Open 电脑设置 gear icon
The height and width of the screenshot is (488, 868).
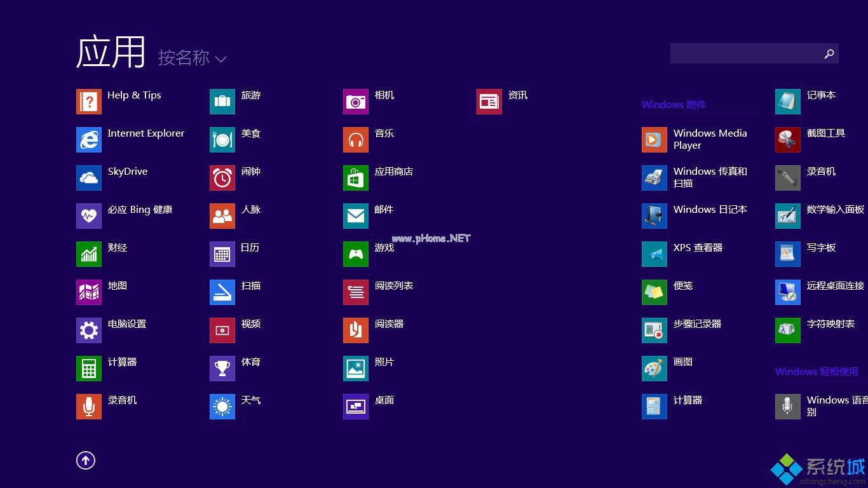[89, 330]
